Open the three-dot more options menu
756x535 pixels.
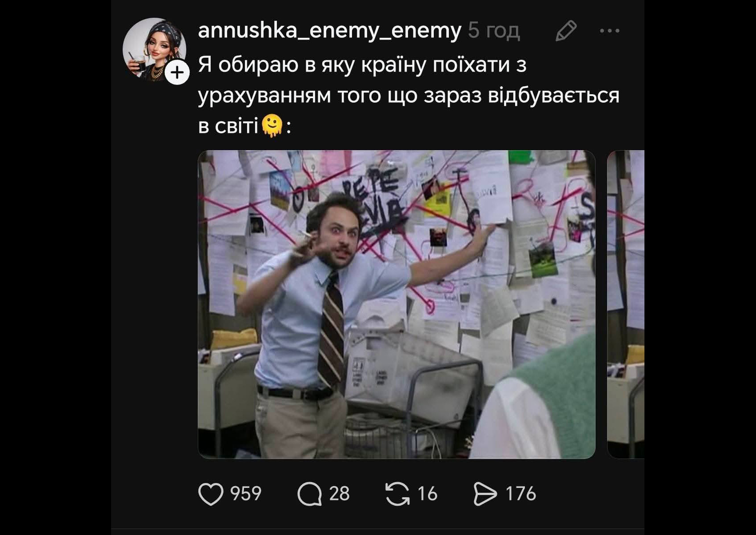coord(610,31)
